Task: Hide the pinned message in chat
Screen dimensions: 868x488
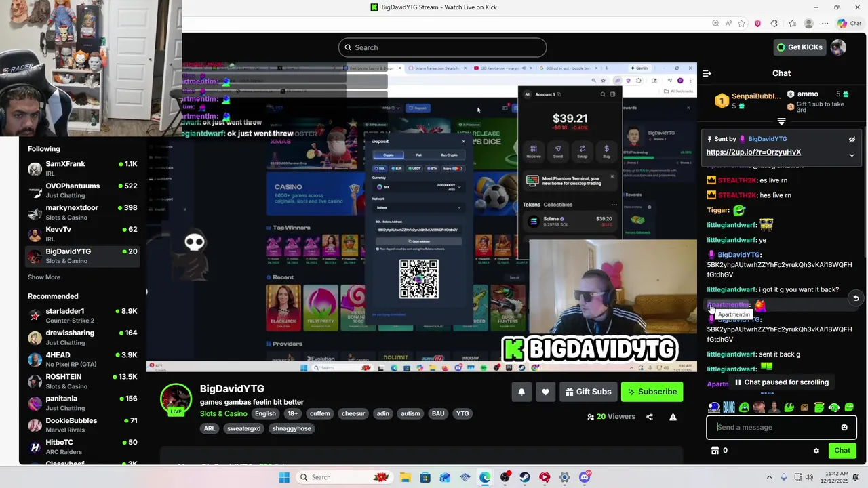Action: pos(852,139)
